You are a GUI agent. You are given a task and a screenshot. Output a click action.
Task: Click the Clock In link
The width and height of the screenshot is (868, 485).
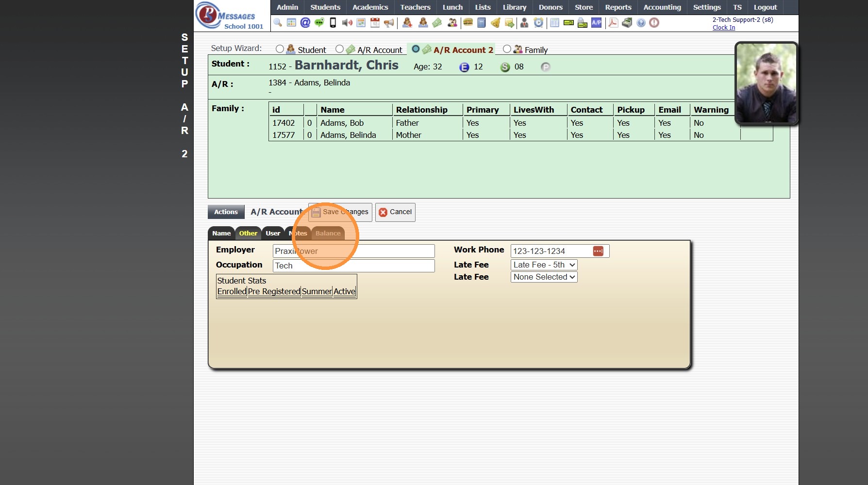pos(724,28)
